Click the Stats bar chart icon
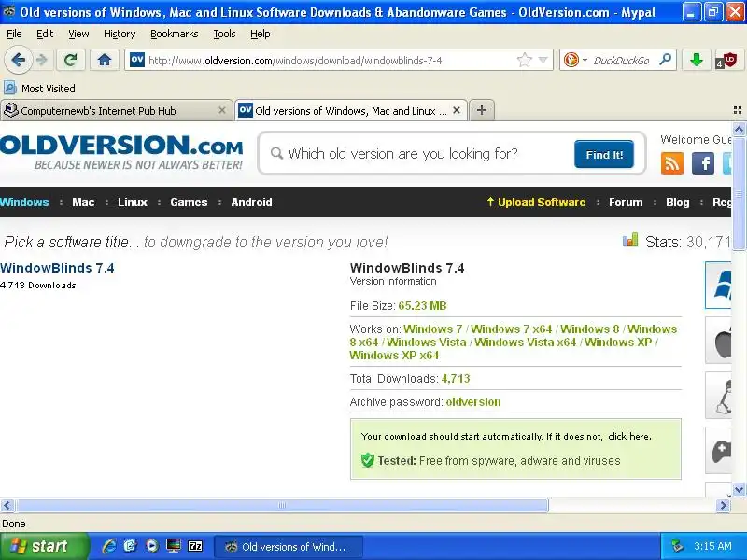Viewport: 747px width, 560px height. (x=630, y=240)
